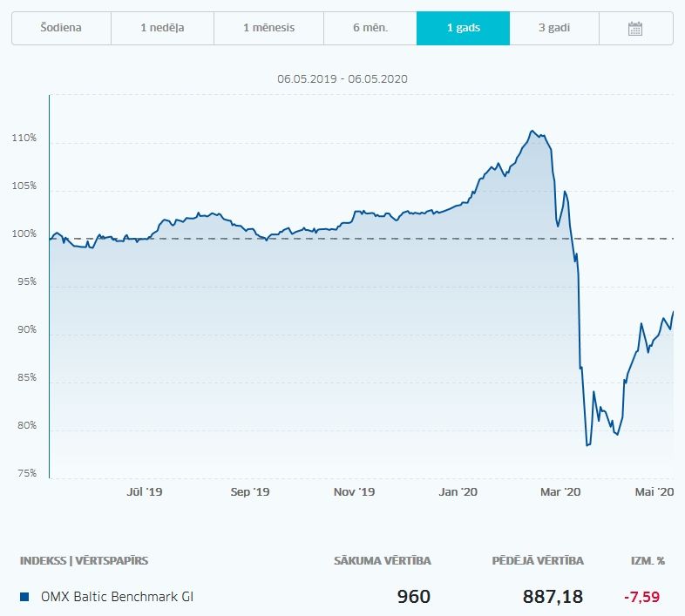Open the OMX Baltic Benchmark GI index
This screenshot has height=616, width=685.
tap(117, 597)
